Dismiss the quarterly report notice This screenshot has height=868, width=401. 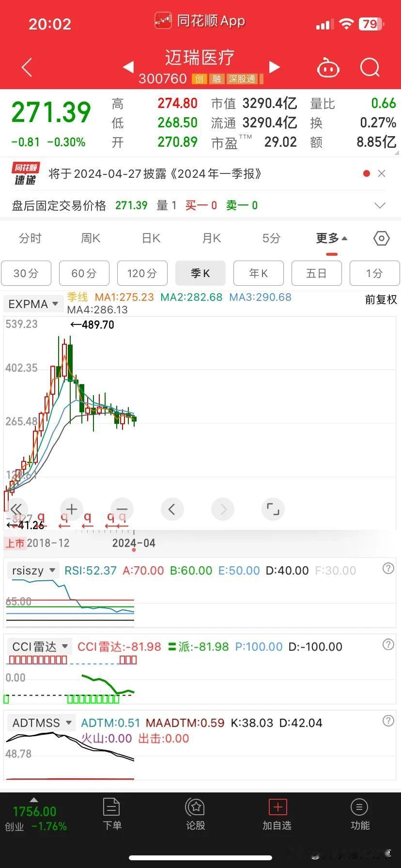pyautogui.click(x=382, y=173)
